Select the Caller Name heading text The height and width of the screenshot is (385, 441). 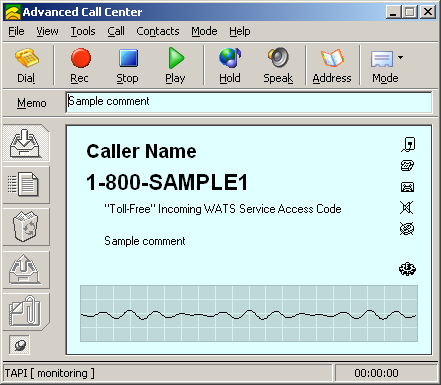pyautogui.click(x=141, y=152)
